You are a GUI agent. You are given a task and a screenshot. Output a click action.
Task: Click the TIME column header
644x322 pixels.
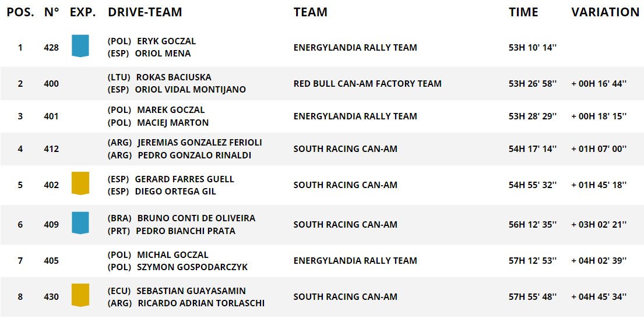click(x=523, y=12)
